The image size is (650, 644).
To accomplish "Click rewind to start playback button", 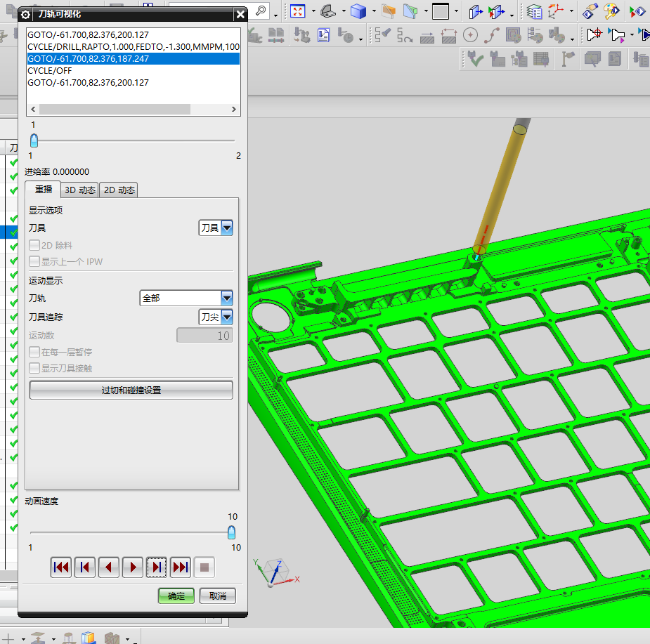I will pos(61,567).
